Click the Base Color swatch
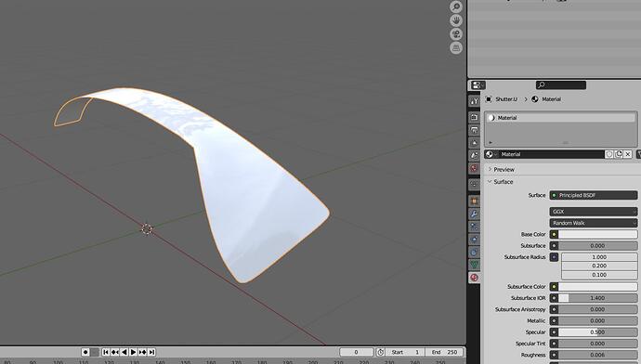Screen dimensions: 641x364 [597, 235]
